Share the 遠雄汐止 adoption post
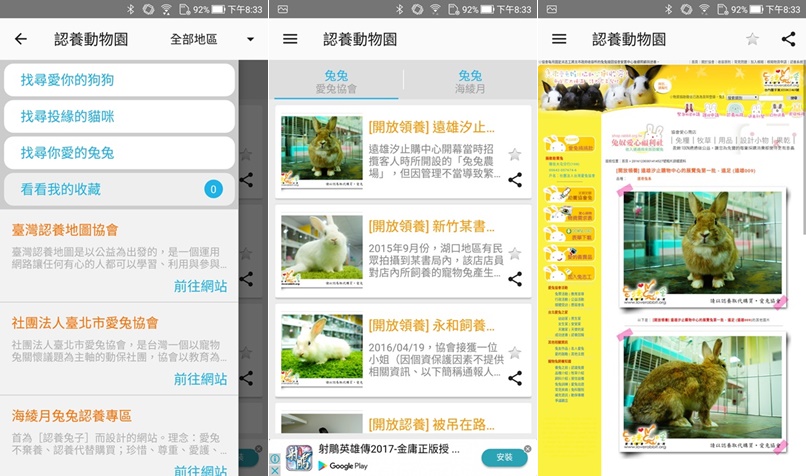 click(x=515, y=179)
